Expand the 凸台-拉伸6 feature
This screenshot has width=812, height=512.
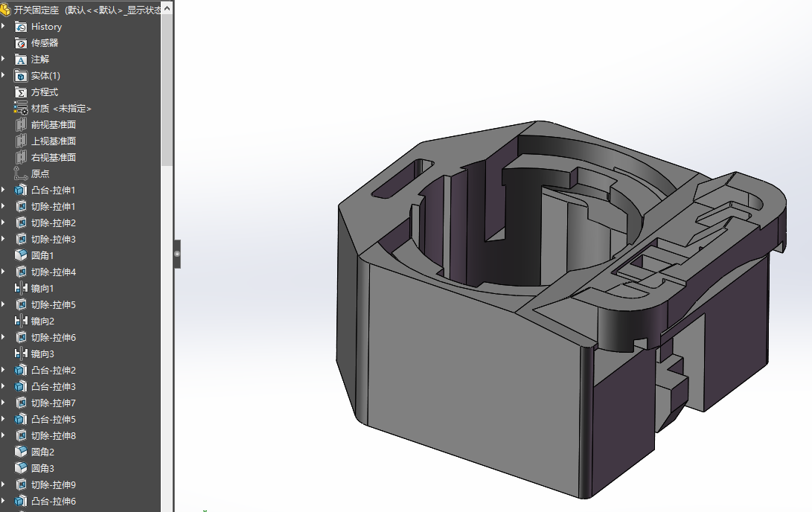click(x=4, y=501)
